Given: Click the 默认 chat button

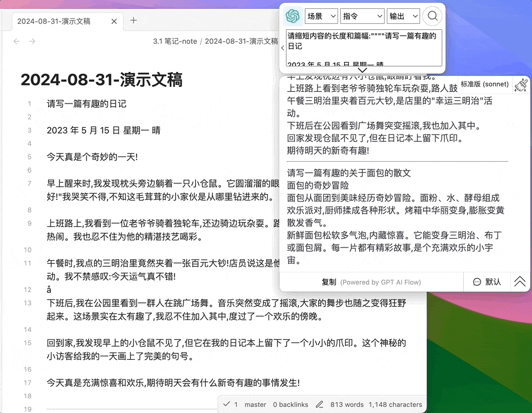Looking at the screenshot, I should (487, 282).
